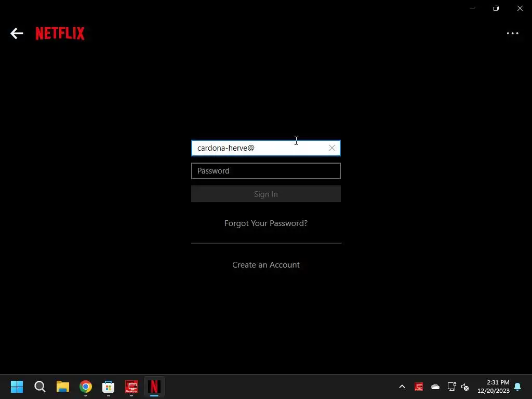Close the Netflix window
The width and height of the screenshot is (532, 399).
pos(520,8)
